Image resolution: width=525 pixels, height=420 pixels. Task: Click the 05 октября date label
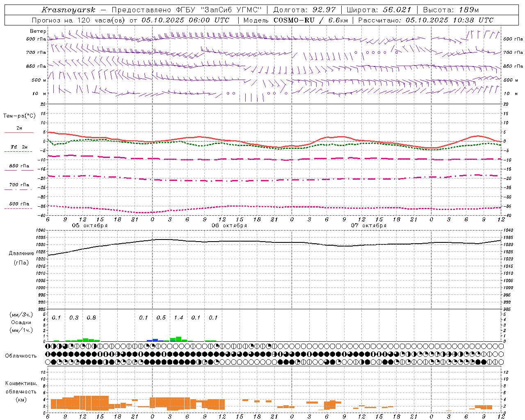[x=90, y=226]
